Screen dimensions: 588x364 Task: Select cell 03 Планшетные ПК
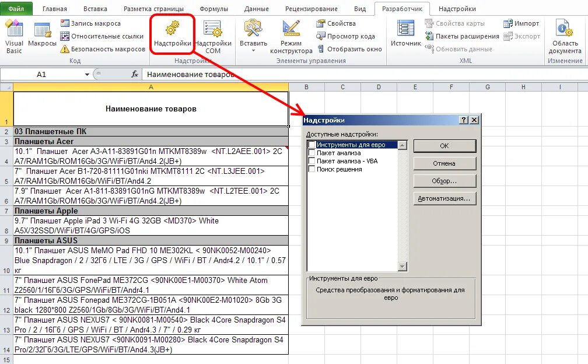click(x=150, y=132)
